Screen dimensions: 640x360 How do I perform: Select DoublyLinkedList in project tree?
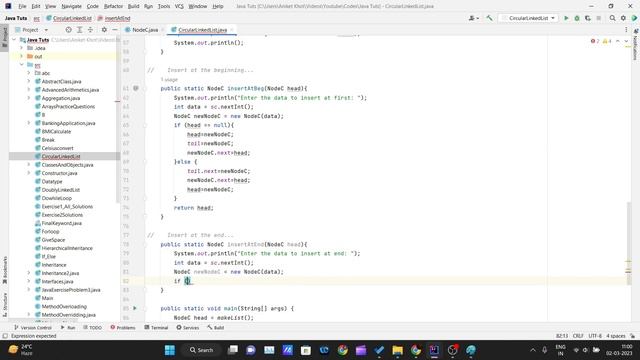pos(60,190)
